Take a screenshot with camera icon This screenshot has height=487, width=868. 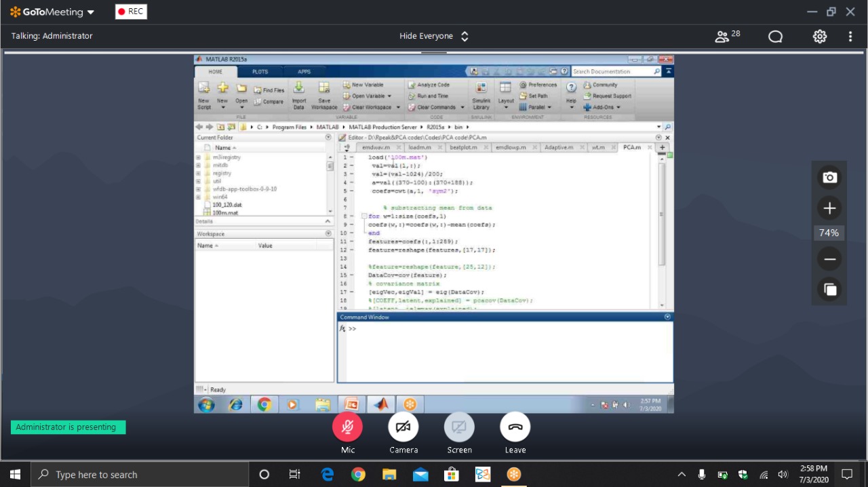[x=829, y=177]
